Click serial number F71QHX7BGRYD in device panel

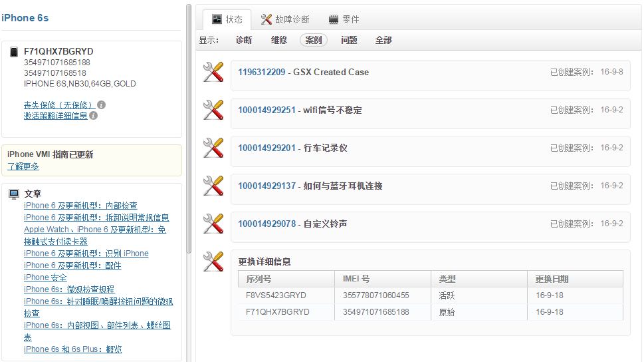(58, 51)
